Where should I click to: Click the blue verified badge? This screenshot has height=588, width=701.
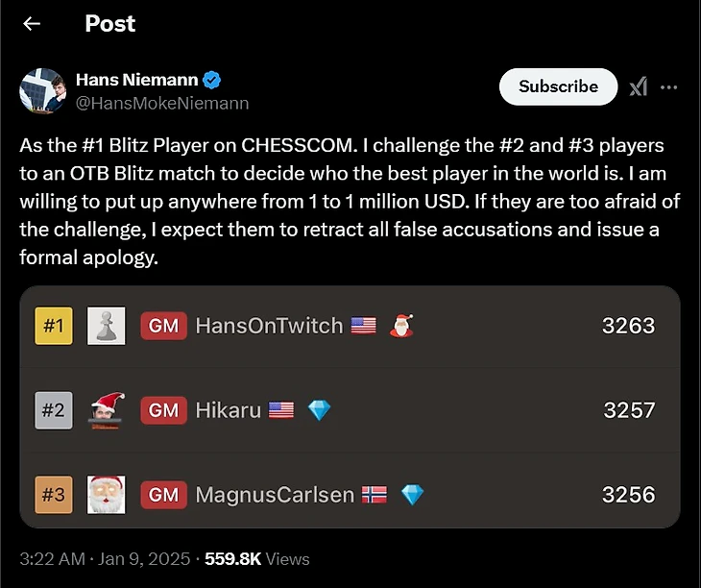216,80
